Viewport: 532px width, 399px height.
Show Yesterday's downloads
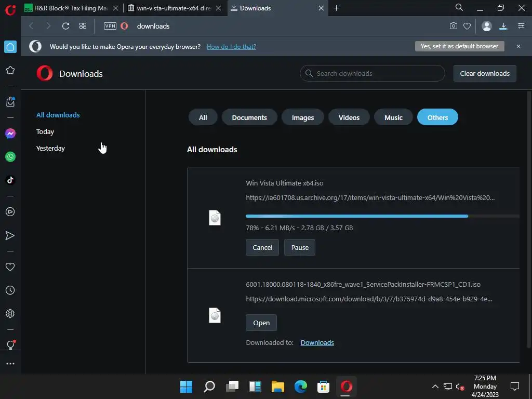50,148
